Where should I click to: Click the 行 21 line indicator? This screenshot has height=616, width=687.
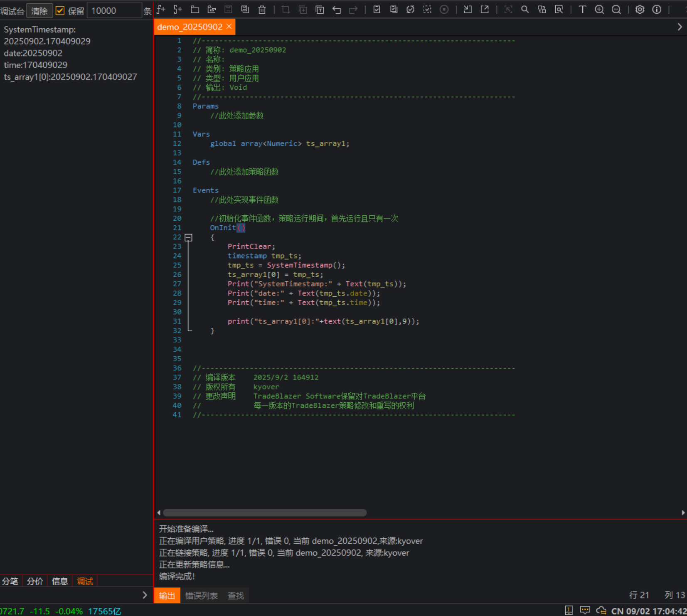coord(639,595)
